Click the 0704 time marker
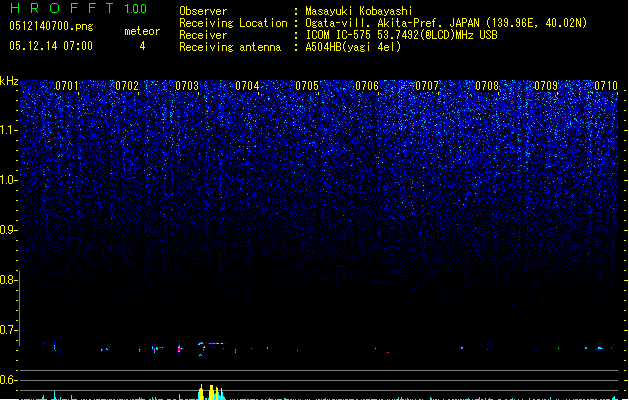Viewport: 629px width, 400px height. [247, 86]
